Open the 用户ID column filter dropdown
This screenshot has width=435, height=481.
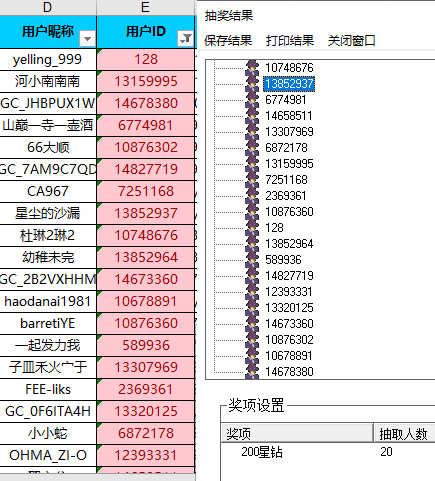(x=186, y=39)
